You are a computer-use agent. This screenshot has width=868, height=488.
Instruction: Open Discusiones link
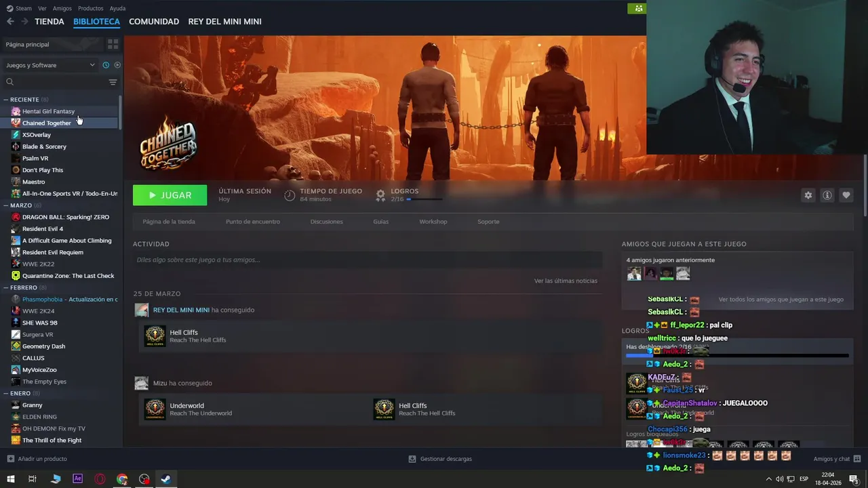pyautogui.click(x=326, y=222)
